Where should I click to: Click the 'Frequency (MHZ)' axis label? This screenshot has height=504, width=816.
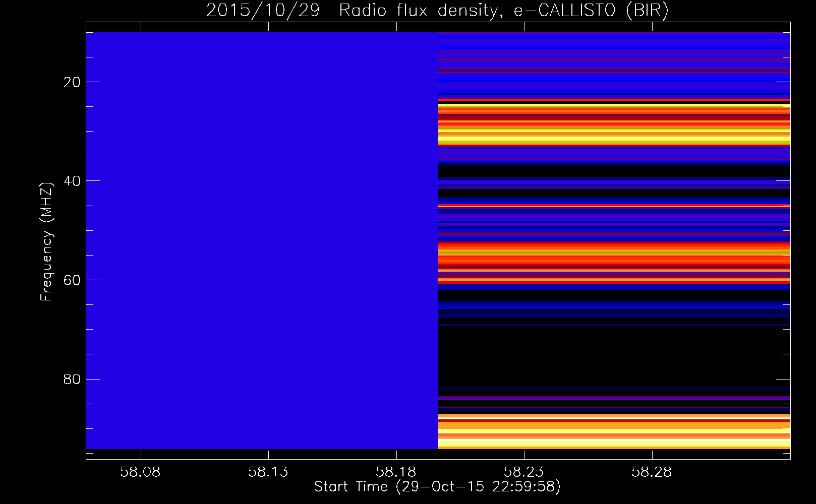click(x=46, y=242)
